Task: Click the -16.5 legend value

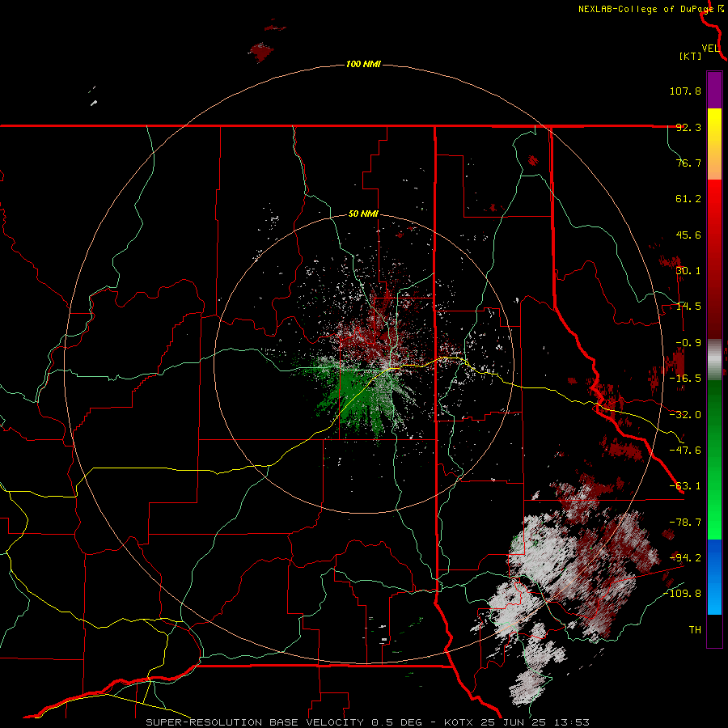Action: tap(685, 379)
